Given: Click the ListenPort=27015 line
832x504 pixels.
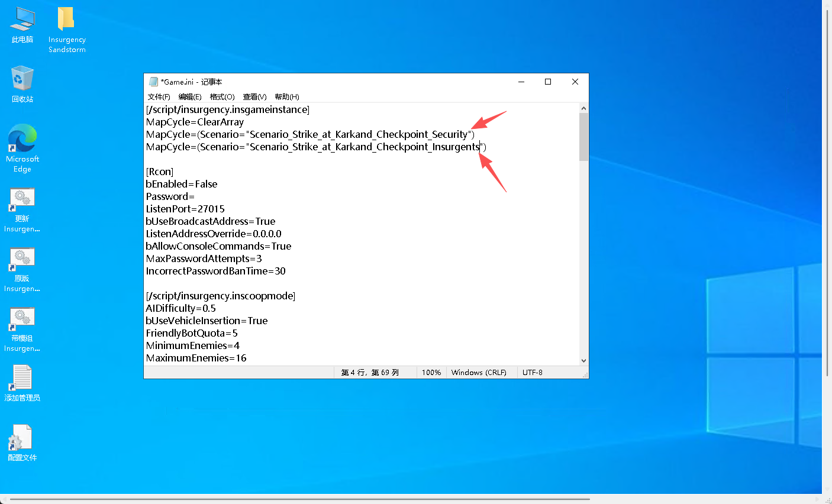Looking at the screenshot, I should click(185, 209).
